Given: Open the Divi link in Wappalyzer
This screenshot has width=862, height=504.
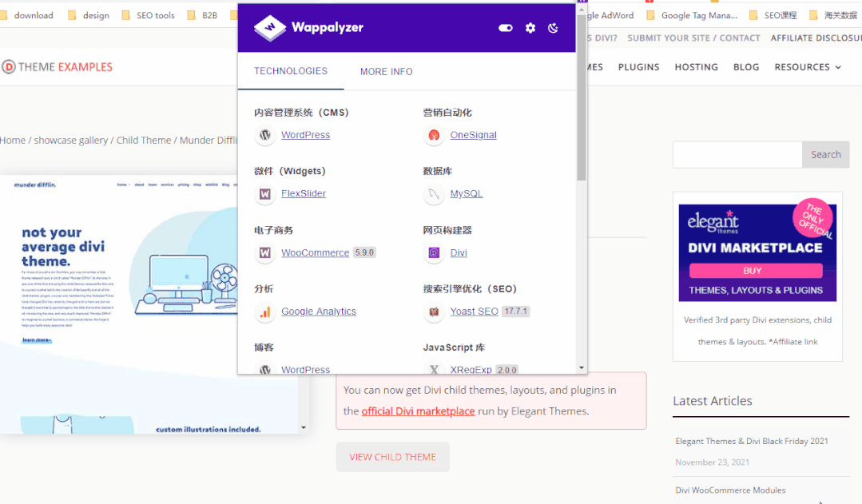Looking at the screenshot, I should click(x=459, y=253).
